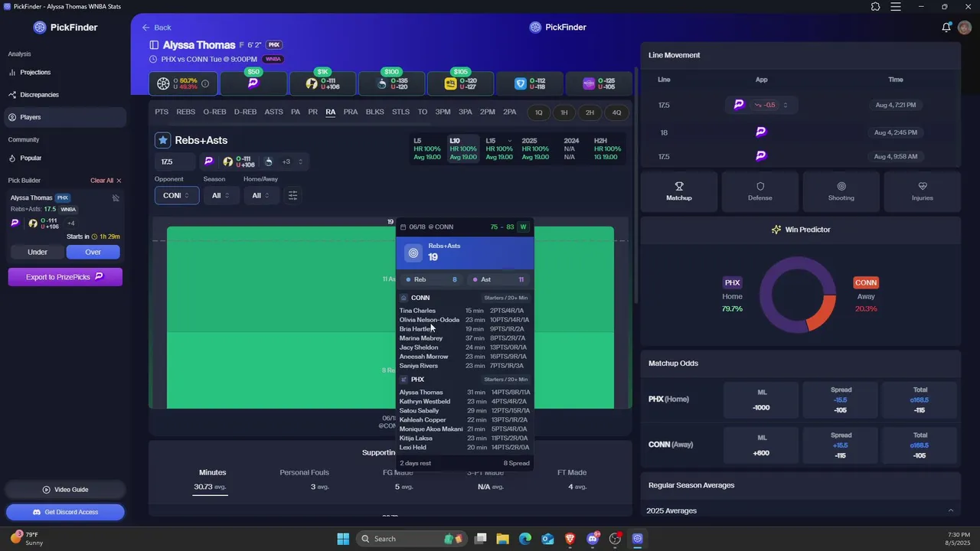
Task: Select the L10 hit rate range
Action: 463,149
